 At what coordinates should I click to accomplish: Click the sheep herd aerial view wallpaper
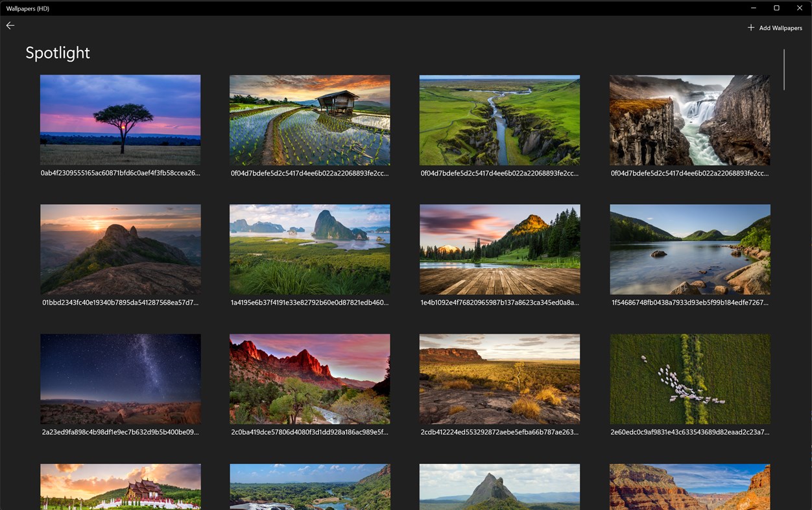[x=689, y=378]
